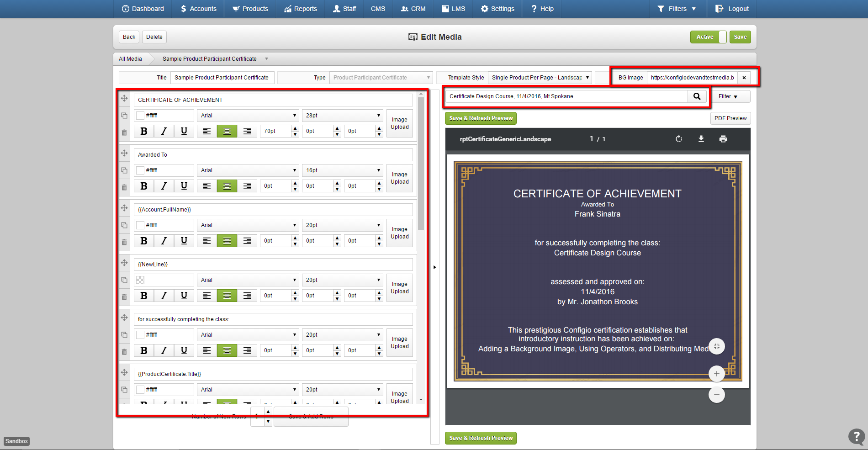Center-align the CERTIFICATE OF ACHIEVEMENT text
This screenshot has height=450, width=868.
point(227,131)
